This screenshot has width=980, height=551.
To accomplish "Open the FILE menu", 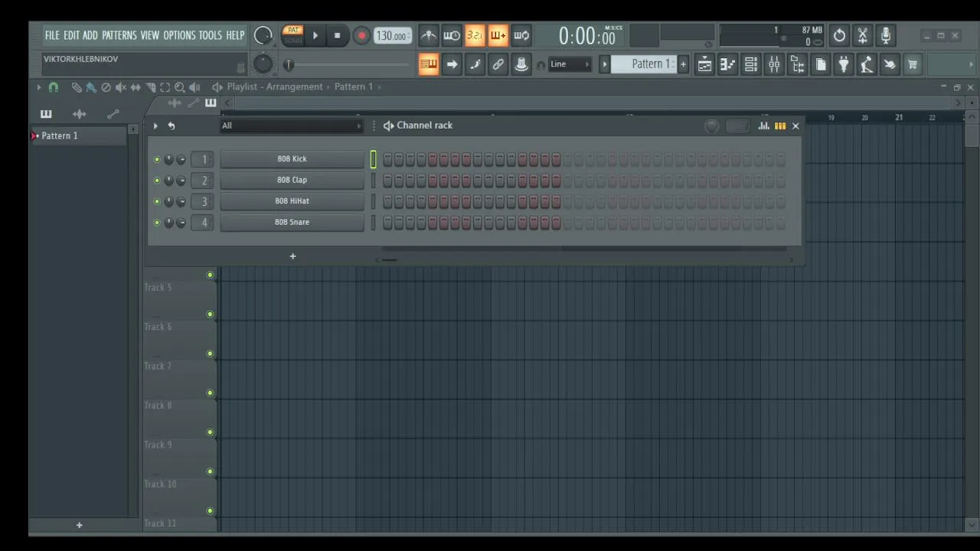I will tap(52, 35).
